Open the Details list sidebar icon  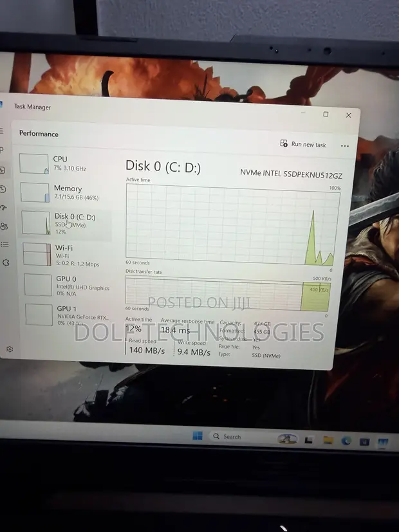pyautogui.click(x=5, y=244)
